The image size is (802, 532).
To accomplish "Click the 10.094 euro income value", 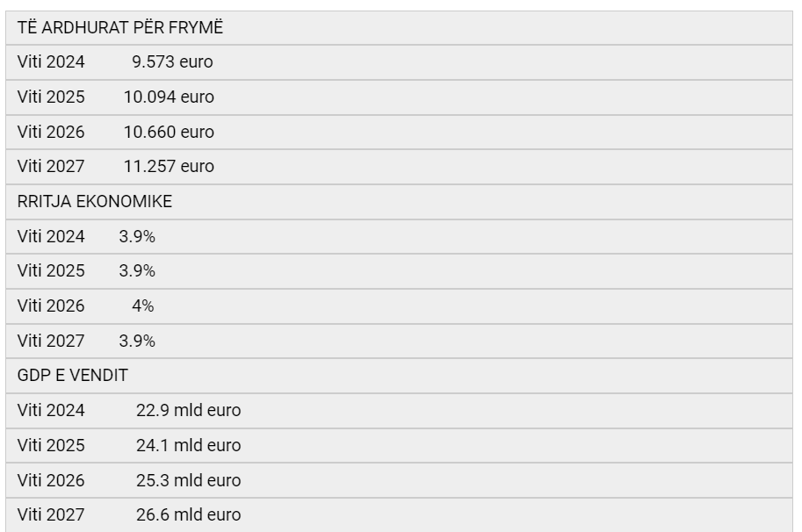I will coord(169,97).
